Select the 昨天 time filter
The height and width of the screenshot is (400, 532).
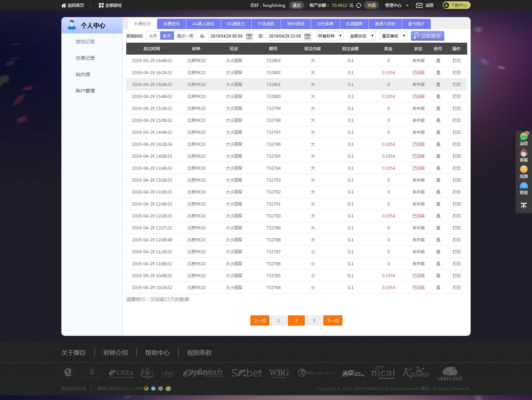tap(167, 36)
